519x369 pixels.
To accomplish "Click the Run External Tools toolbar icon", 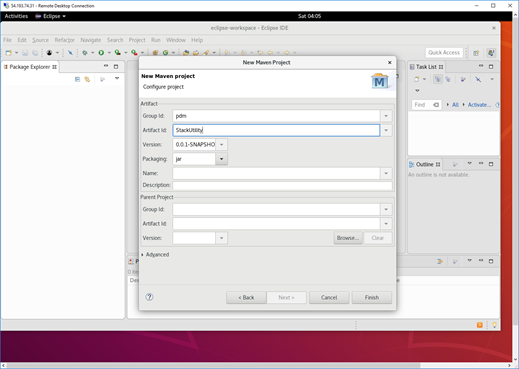I will (134, 53).
